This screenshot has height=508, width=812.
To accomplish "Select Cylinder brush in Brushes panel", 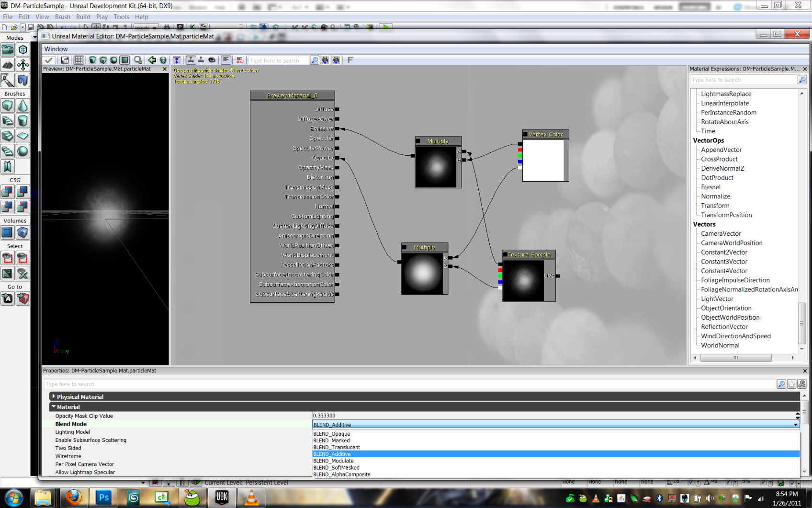I will [23, 121].
